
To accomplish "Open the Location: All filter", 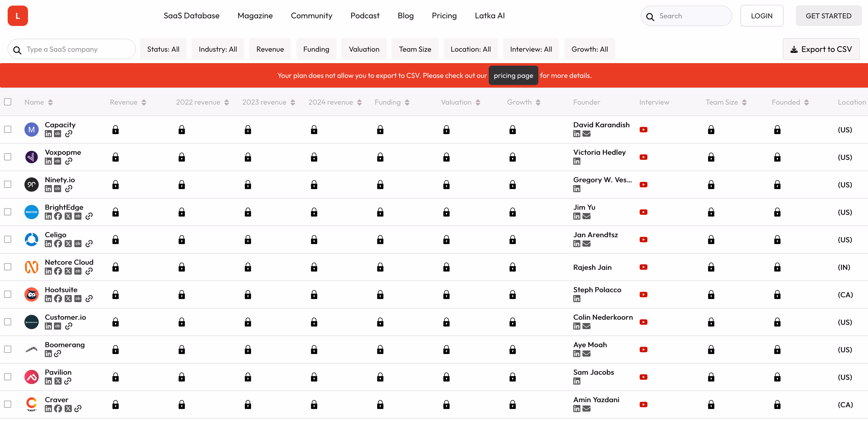I will (470, 49).
